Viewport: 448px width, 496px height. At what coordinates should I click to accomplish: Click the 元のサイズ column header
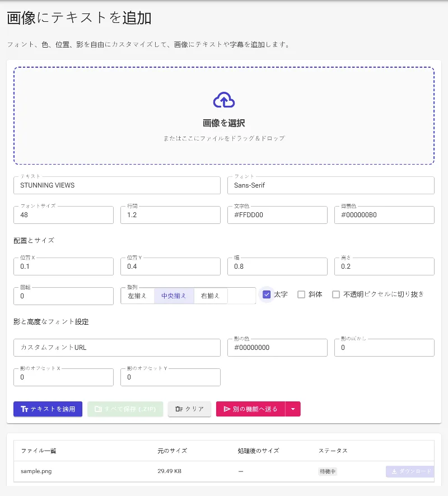pos(172,451)
